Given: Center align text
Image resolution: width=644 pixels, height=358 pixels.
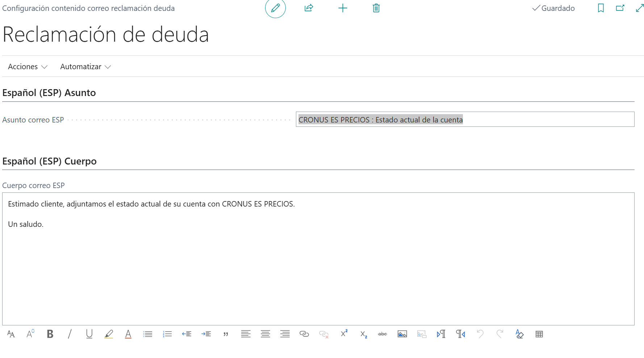Looking at the screenshot, I should (265, 334).
